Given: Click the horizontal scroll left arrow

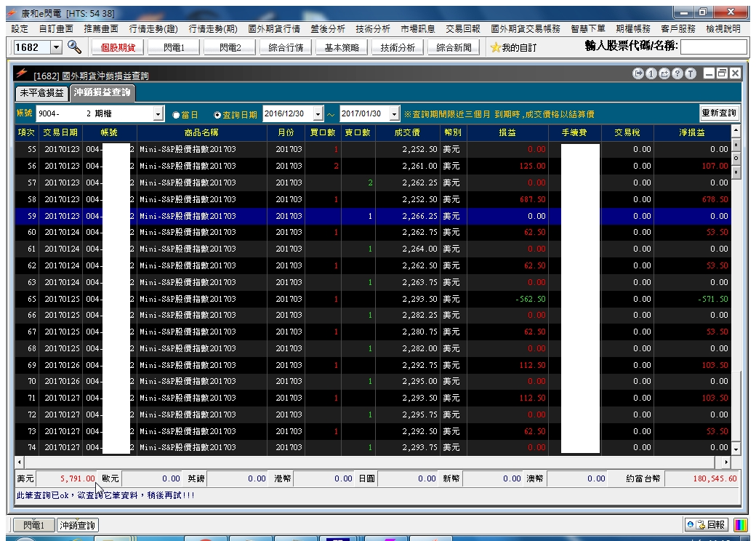Looking at the screenshot, I should click(x=20, y=462).
